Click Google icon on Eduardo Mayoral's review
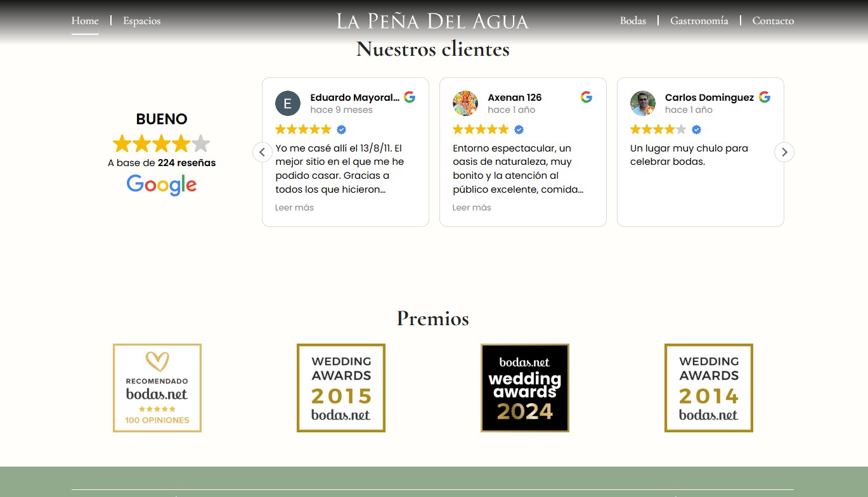 pyautogui.click(x=410, y=97)
